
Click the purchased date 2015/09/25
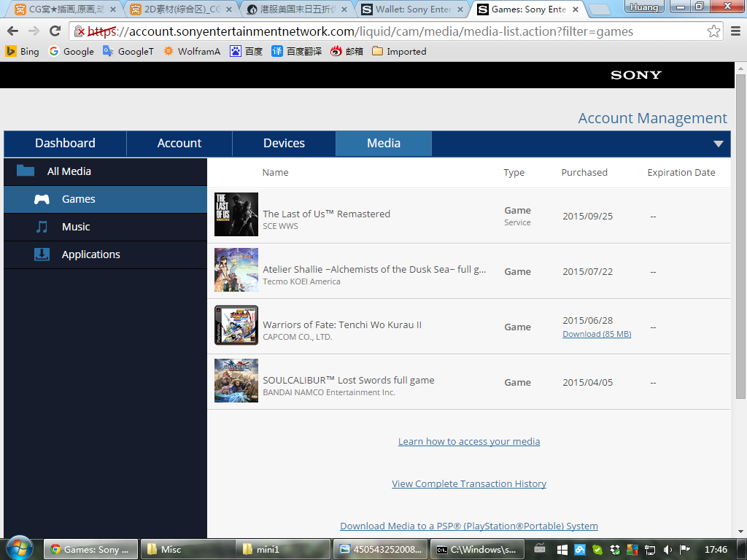(587, 216)
